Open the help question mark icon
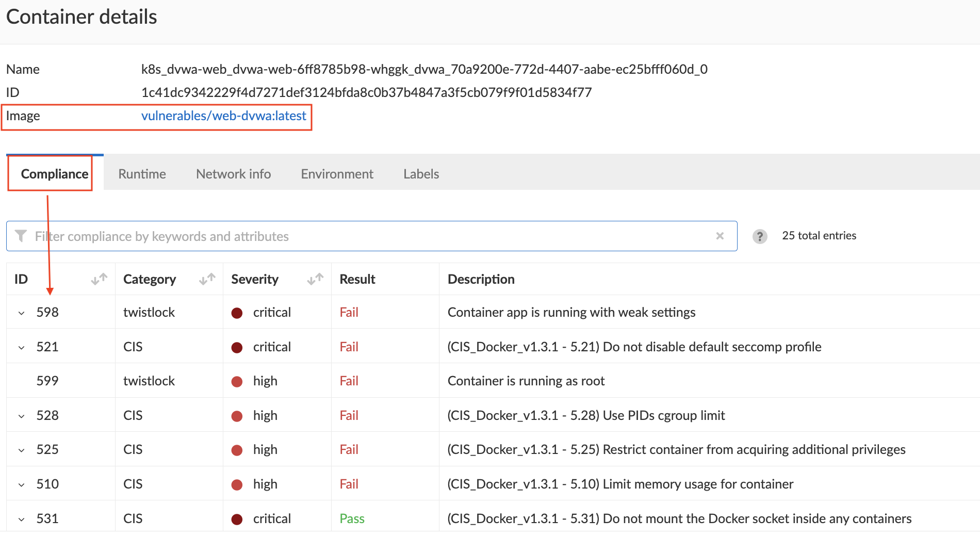This screenshot has width=980, height=552. (x=760, y=236)
